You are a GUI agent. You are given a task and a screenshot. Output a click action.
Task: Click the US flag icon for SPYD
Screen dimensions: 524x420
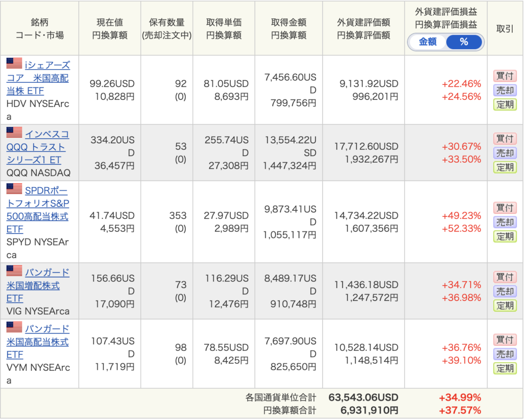click(x=14, y=189)
